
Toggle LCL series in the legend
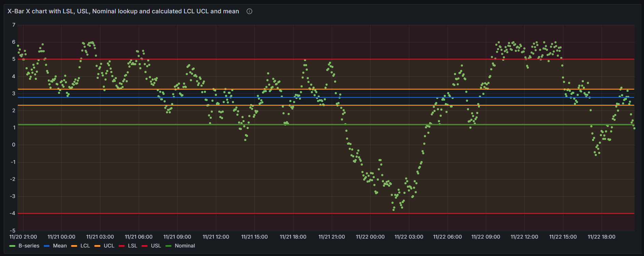[85, 246]
